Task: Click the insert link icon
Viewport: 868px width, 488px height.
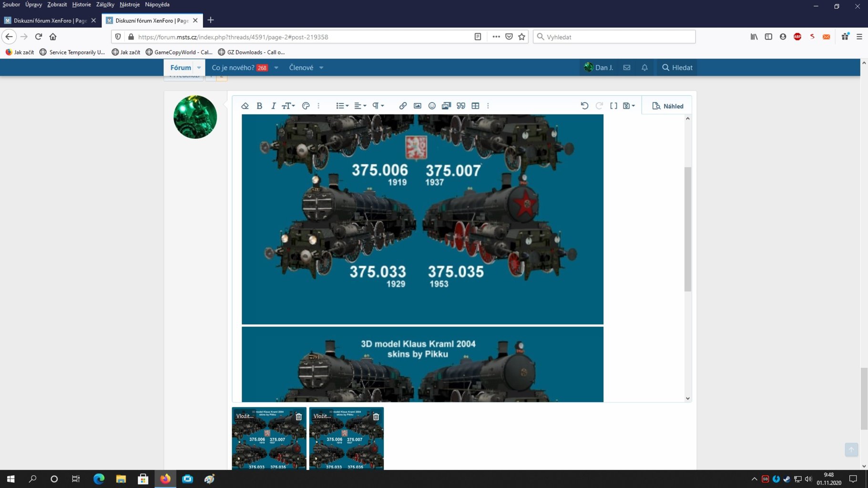Action: tap(403, 106)
